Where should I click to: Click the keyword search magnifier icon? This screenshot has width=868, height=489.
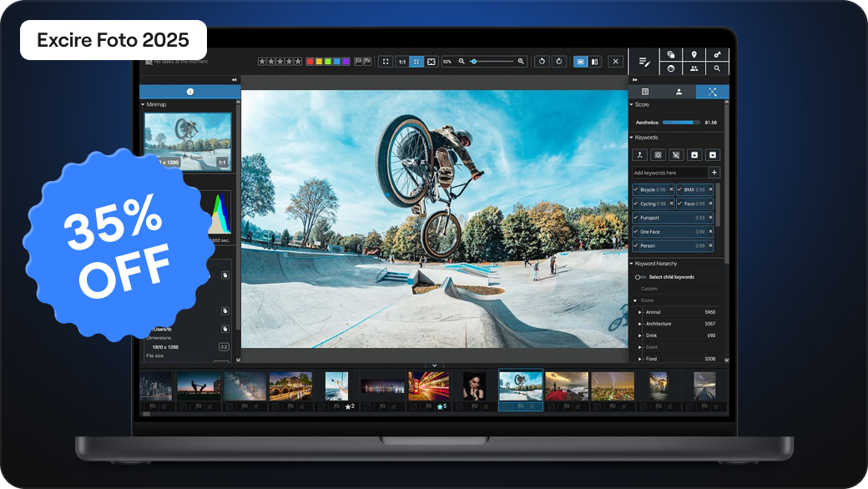tap(718, 68)
